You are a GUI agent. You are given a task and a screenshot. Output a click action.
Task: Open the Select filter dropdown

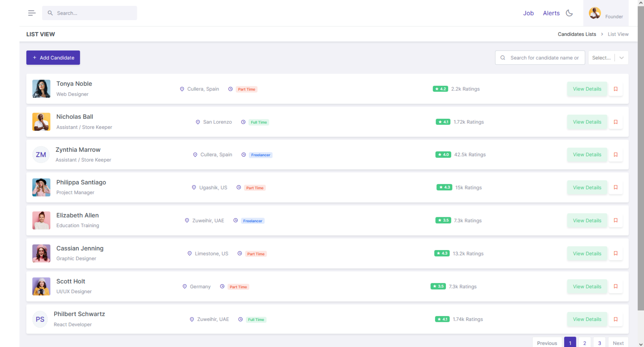click(x=602, y=57)
